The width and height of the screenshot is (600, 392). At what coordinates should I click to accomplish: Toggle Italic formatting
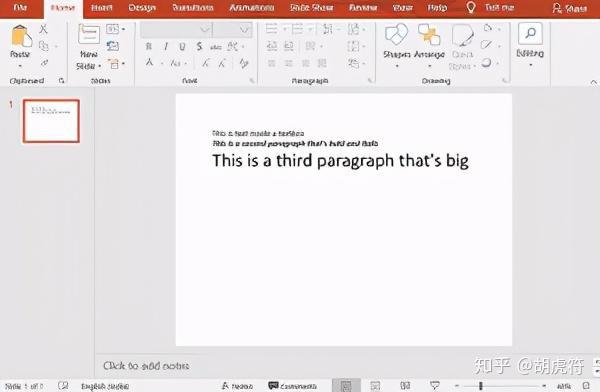point(166,47)
